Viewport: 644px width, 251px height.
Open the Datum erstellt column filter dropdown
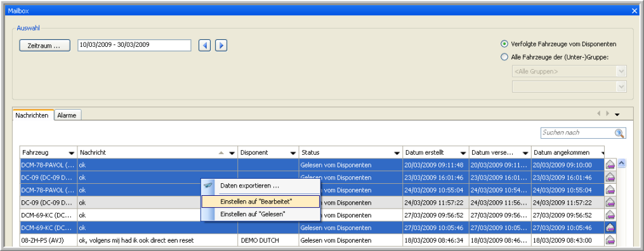[463, 153]
